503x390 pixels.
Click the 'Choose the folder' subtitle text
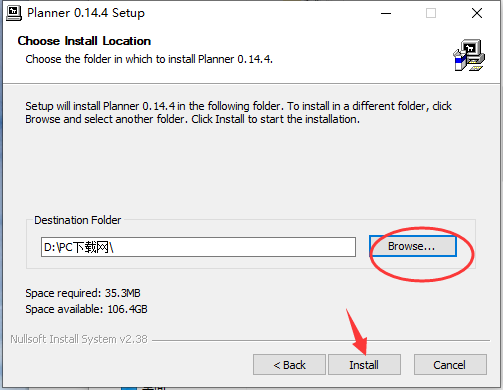coord(149,59)
